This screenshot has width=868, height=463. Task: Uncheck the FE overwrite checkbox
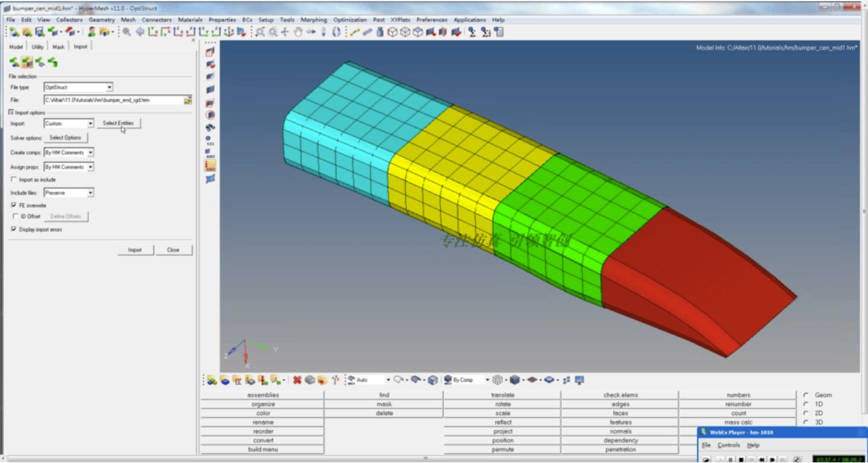(x=14, y=205)
